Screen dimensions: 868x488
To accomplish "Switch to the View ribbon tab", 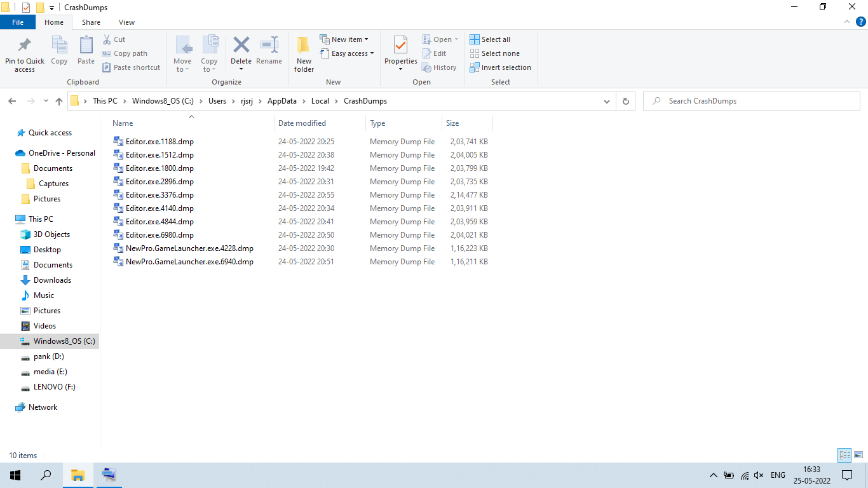I will [126, 22].
